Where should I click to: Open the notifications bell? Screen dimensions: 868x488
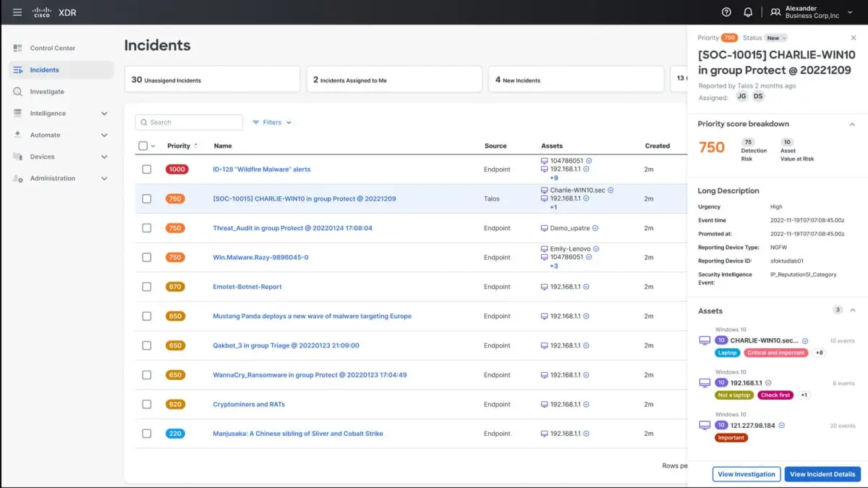coord(748,12)
